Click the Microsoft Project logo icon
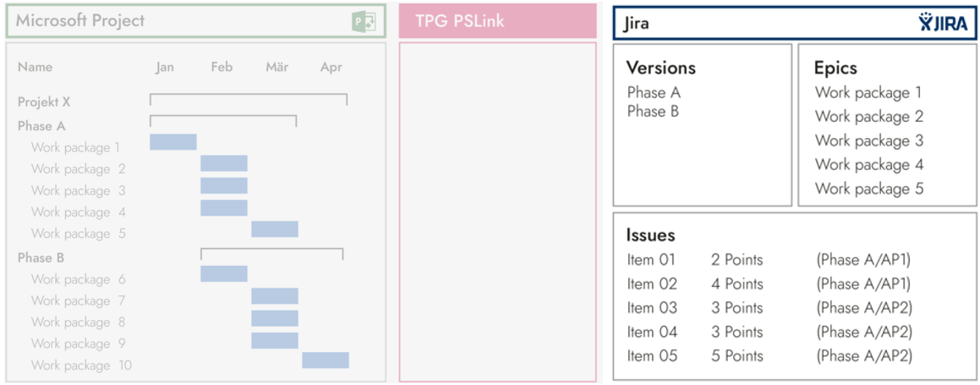Viewport: 980px width, 385px height. click(x=364, y=22)
